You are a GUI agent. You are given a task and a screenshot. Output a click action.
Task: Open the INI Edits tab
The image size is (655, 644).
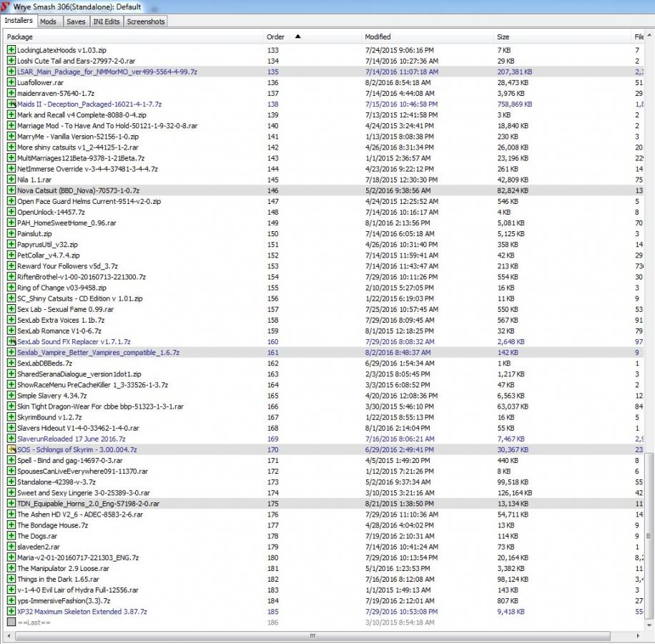(107, 21)
